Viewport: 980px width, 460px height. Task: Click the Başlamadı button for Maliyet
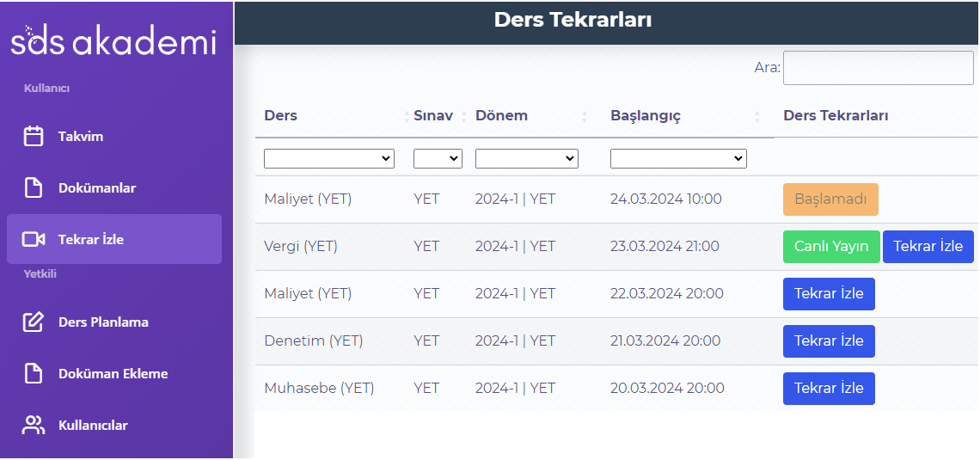[x=830, y=199]
